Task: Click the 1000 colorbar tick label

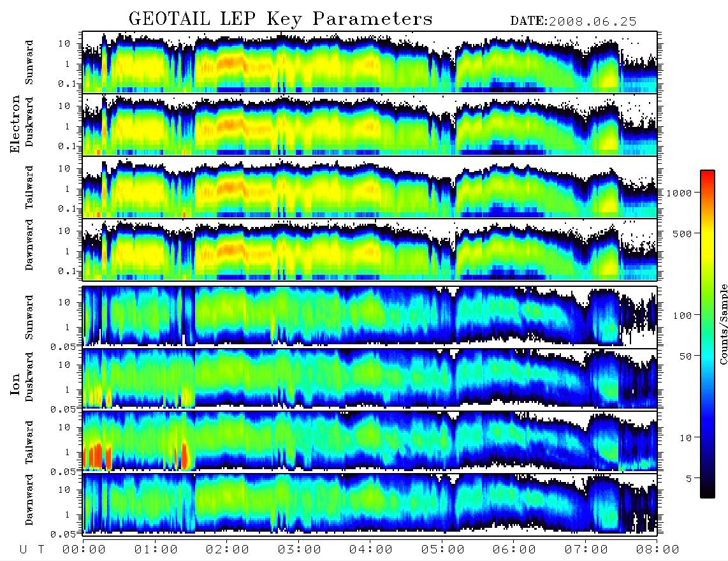Action: [679, 193]
